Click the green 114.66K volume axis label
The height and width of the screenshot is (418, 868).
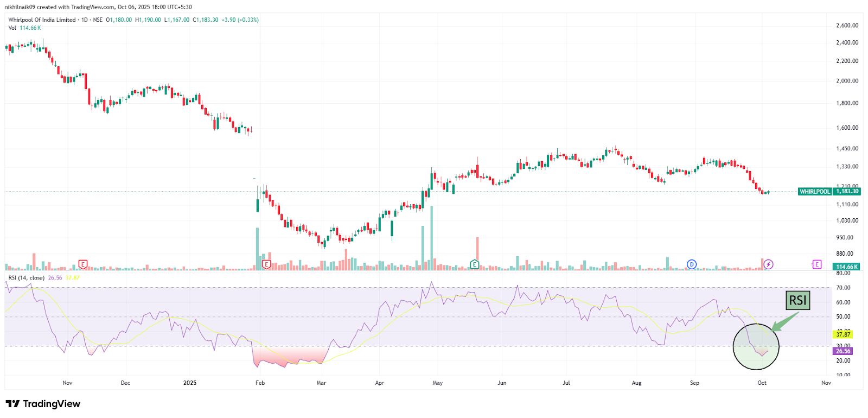coord(847,267)
